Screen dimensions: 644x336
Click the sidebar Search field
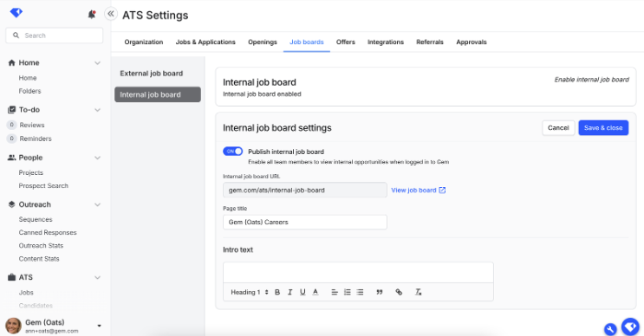tap(55, 36)
